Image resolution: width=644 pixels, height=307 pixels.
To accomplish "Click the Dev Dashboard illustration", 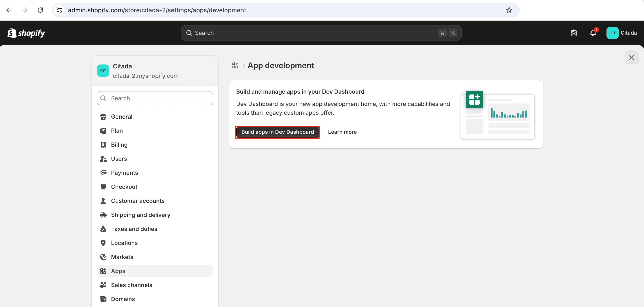I will coord(498,115).
